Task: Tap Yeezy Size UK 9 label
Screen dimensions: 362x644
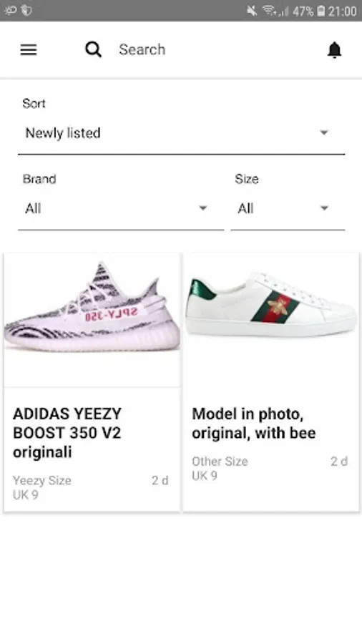Action: (x=42, y=487)
